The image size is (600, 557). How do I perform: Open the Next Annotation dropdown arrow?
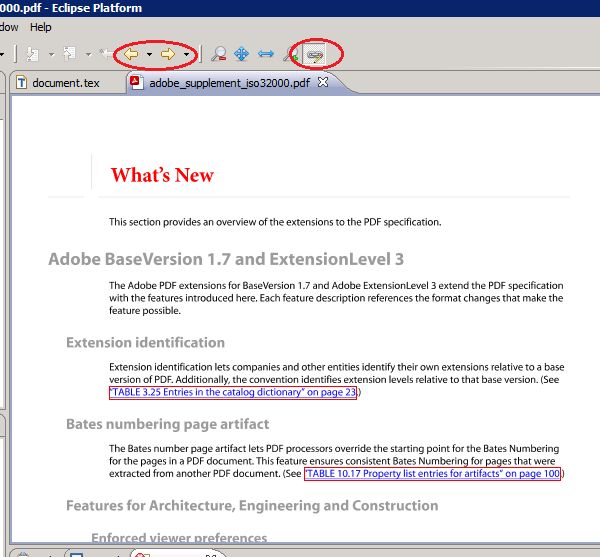tap(52, 55)
